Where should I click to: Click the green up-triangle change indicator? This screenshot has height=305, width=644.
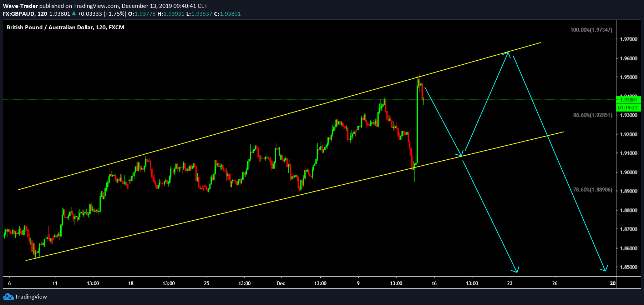click(x=74, y=14)
